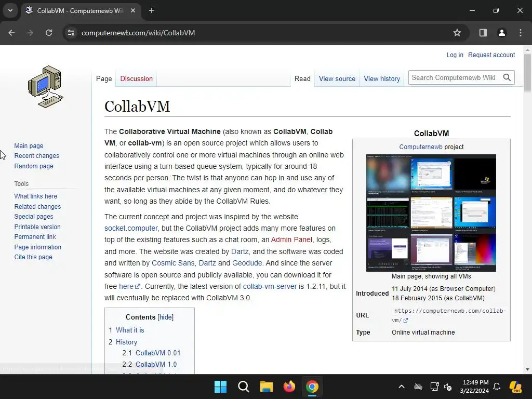This screenshot has width=532, height=399.
Task: Open the Cosmic Sans user link
Action: [x=173, y=263]
